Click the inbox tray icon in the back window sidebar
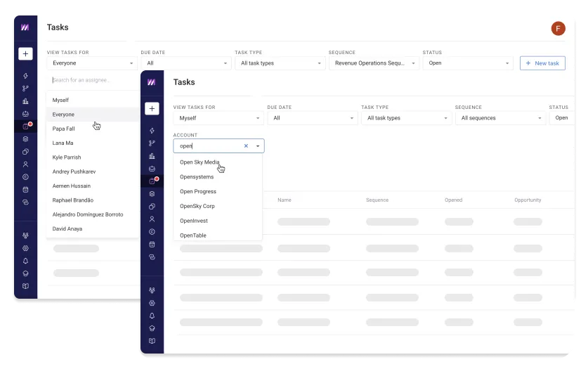The image size is (588, 369). point(25,114)
